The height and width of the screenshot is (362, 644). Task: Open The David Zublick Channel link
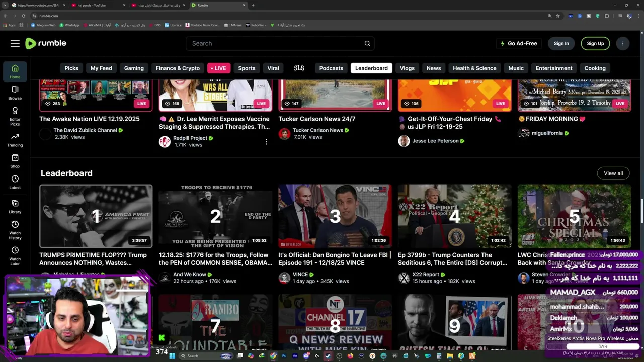tap(86, 130)
